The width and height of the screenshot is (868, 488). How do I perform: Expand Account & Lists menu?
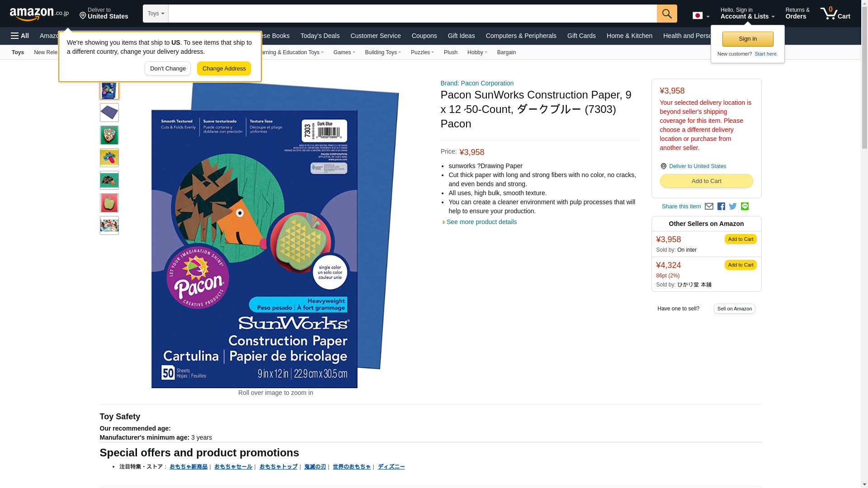point(747,13)
